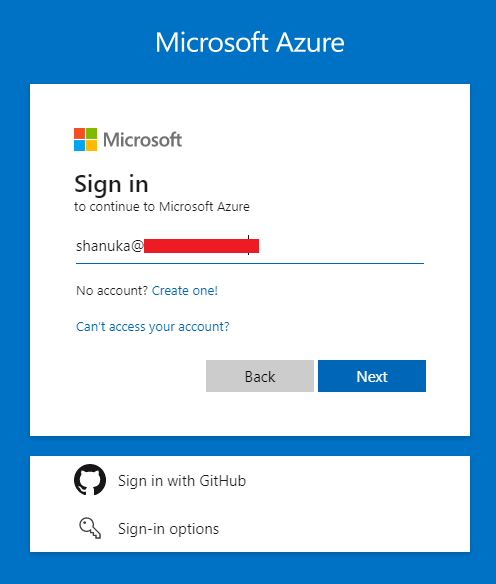Open the Can't access your account? link

click(153, 327)
